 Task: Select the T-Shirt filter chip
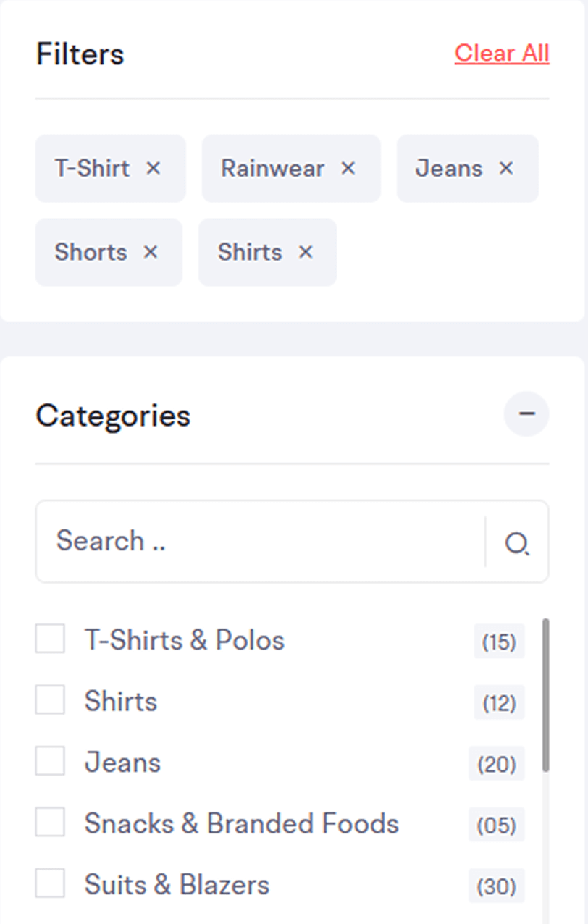(110, 168)
